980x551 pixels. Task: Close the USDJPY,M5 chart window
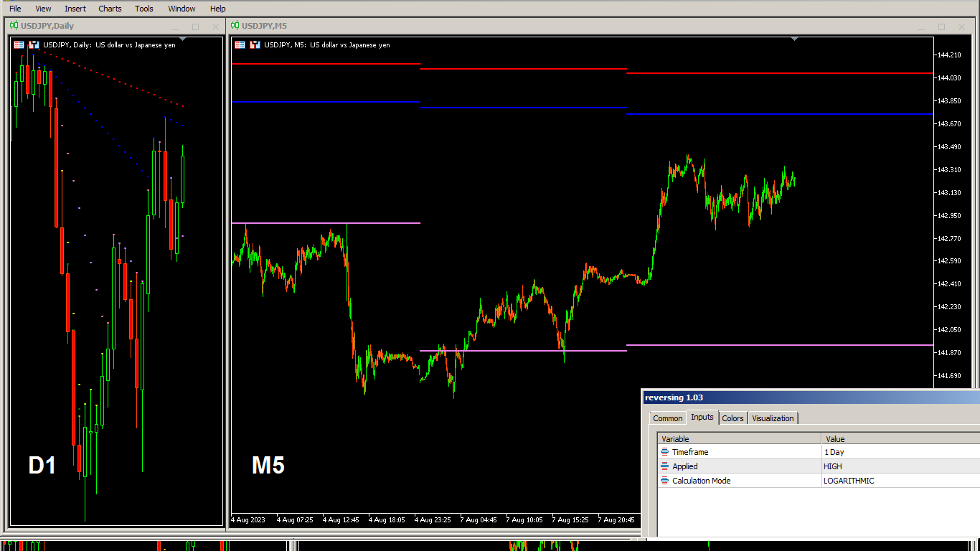(962, 27)
